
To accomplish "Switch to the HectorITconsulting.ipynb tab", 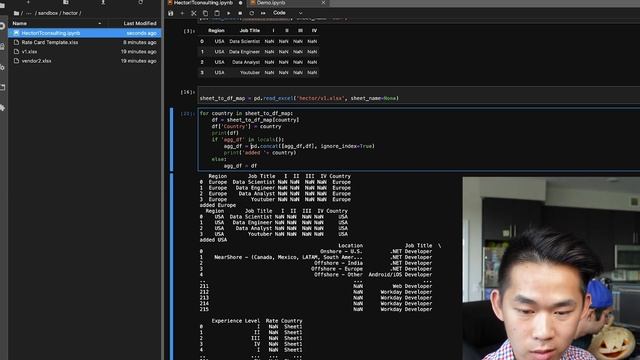I will coord(205,3).
